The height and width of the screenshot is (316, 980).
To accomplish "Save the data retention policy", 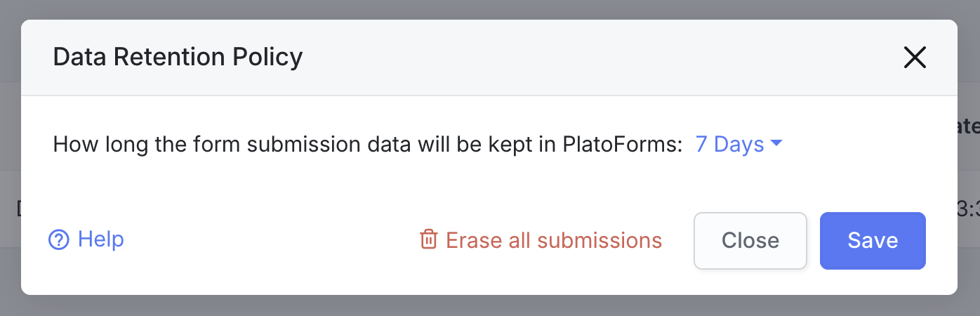I will (x=872, y=241).
